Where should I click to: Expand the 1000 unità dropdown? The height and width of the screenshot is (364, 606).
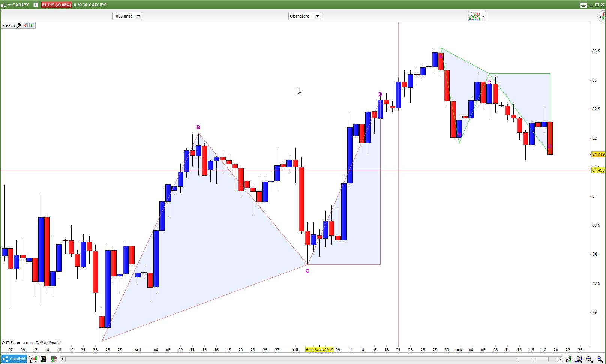[127, 16]
